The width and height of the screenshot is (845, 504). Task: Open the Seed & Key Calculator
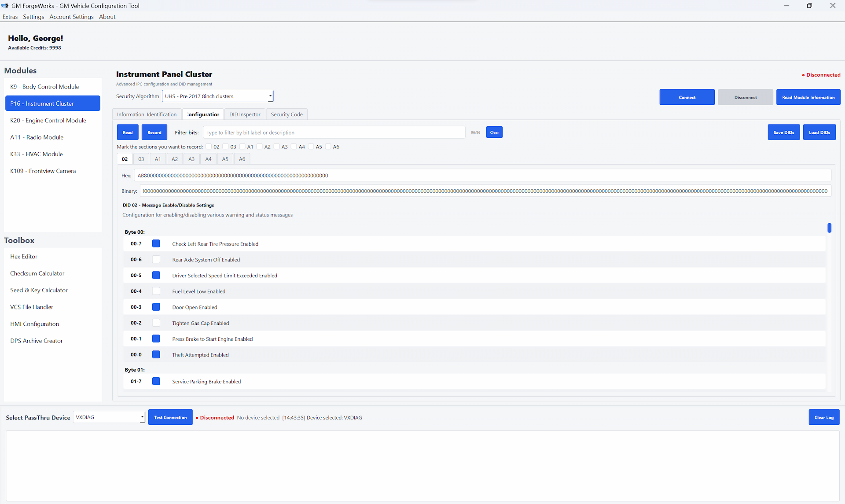[x=39, y=290]
